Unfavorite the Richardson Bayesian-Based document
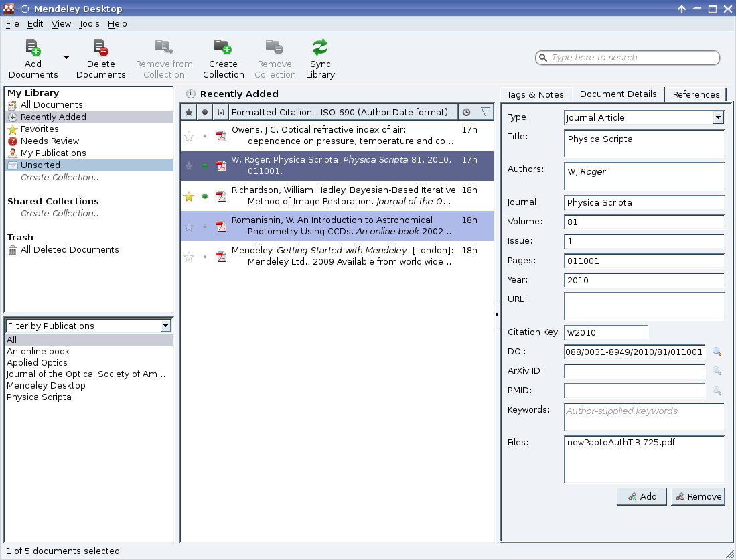 pyautogui.click(x=189, y=196)
